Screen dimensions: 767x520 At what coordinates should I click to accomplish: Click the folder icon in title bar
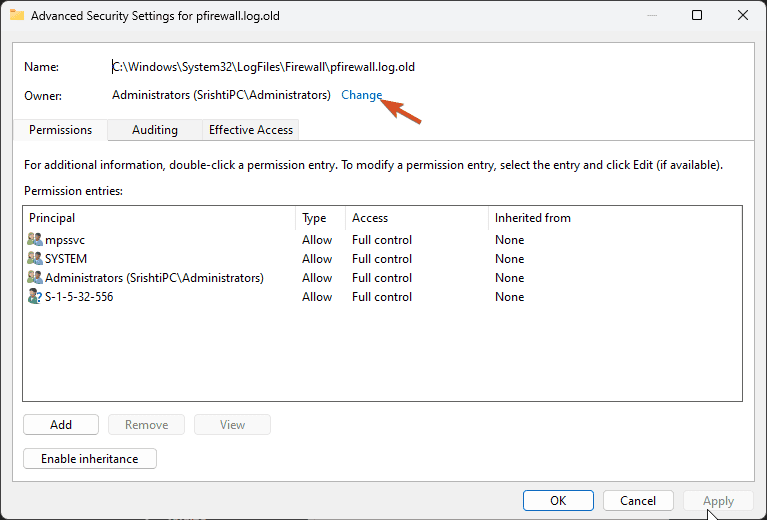point(17,15)
